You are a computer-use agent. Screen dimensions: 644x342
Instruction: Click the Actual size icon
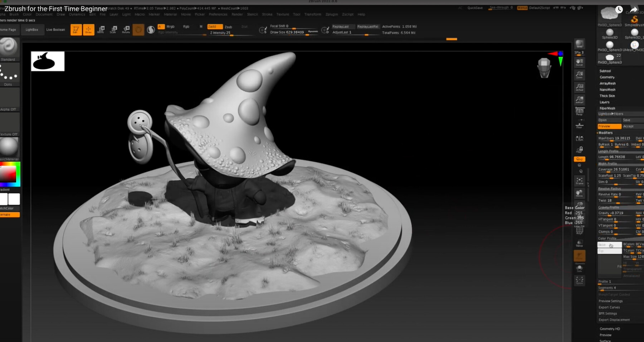coord(579,87)
